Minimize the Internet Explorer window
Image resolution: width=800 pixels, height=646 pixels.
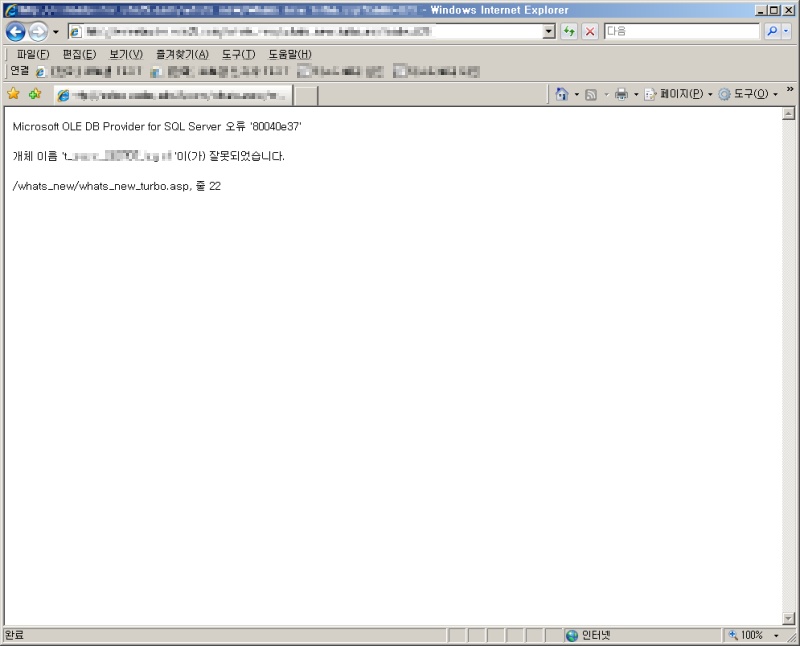(x=761, y=10)
